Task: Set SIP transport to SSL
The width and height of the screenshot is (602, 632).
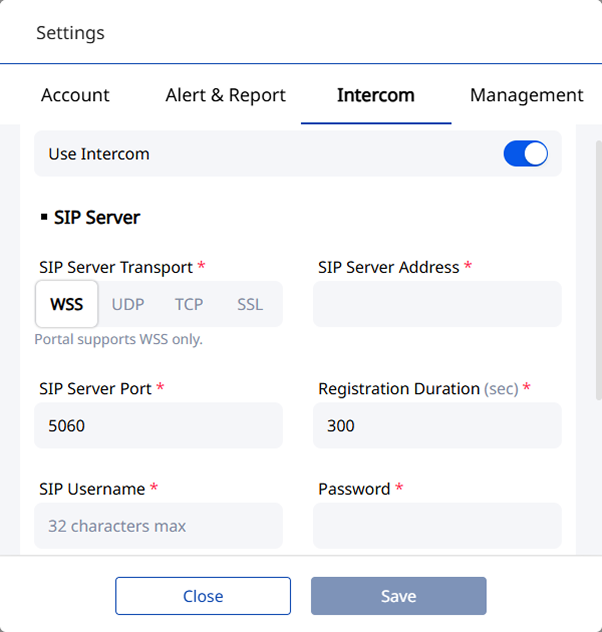Action: click(250, 304)
